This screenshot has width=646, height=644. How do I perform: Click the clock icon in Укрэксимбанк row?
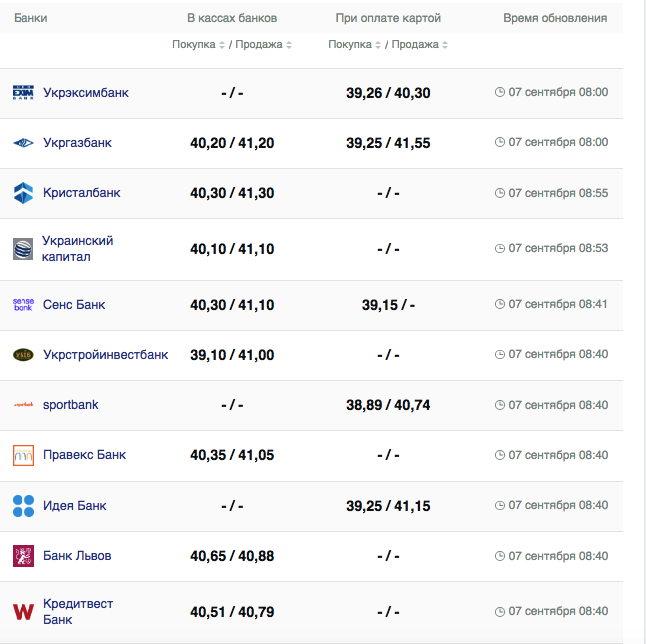pyautogui.click(x=500, y=92)
